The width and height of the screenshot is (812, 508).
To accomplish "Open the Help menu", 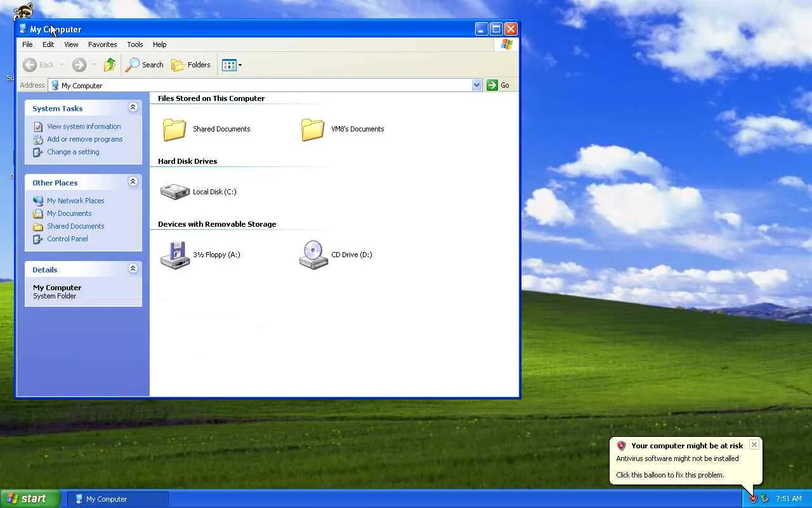I will pos(160,44).
